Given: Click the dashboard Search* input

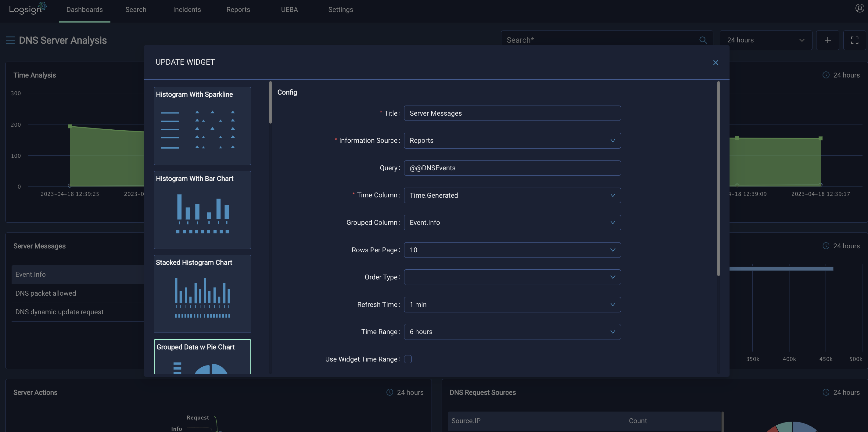Looking at the screenshot, I should [x=597, y=41].
